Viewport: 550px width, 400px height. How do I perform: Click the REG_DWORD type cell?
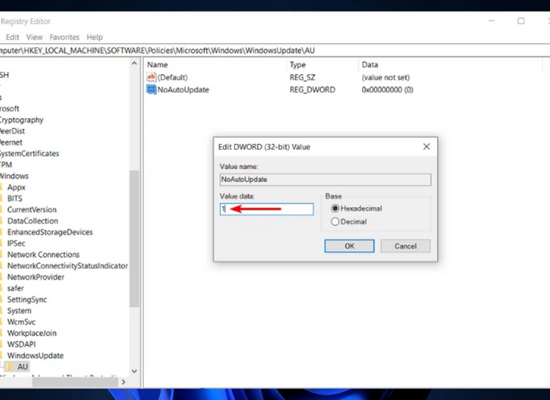[x=312, y=90]
